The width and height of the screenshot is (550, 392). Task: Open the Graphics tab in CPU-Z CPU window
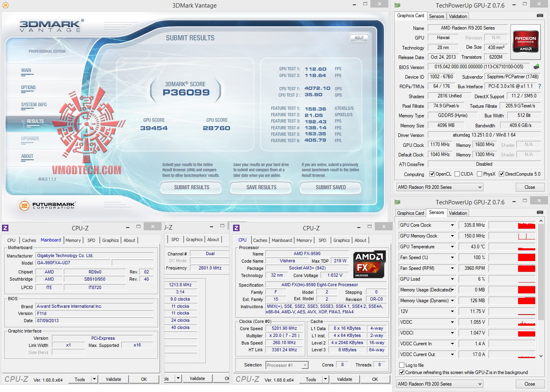coord(341,240)
